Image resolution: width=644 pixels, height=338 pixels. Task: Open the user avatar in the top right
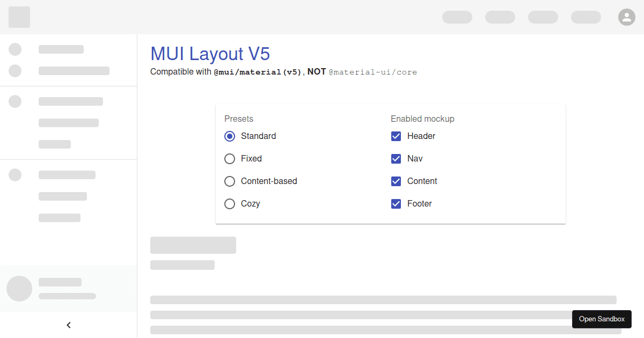(627, 17)
